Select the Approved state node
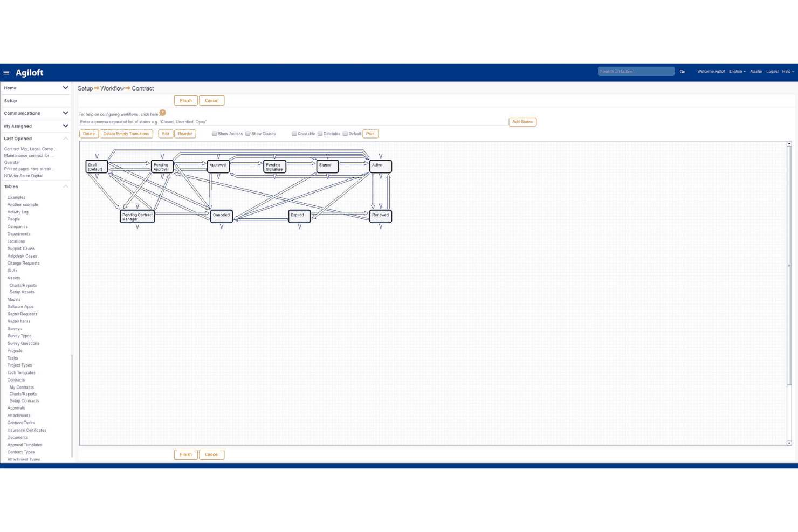Viewport: 798px width, 532px height. click(218, 167)
